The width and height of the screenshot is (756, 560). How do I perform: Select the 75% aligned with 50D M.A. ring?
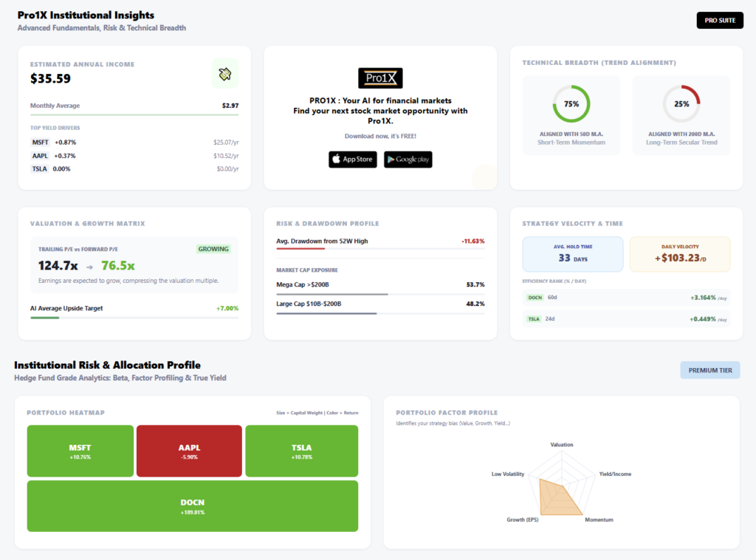pyautogui.click(x=571, y=103)
